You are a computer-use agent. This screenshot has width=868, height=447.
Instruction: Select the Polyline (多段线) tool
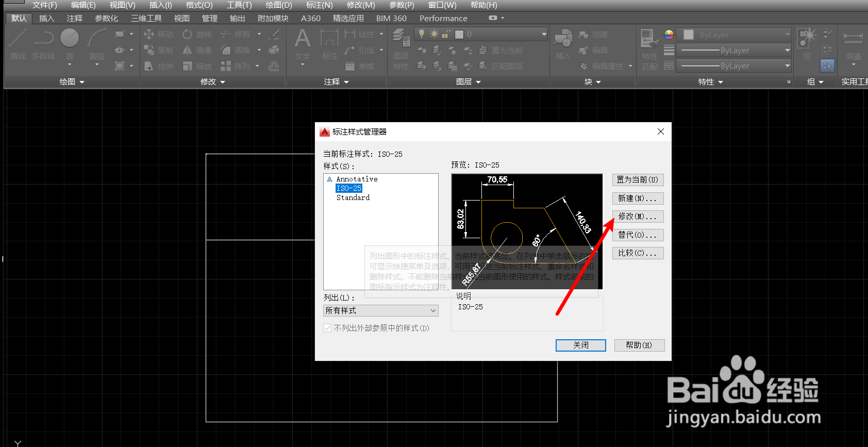coord(44,44)
